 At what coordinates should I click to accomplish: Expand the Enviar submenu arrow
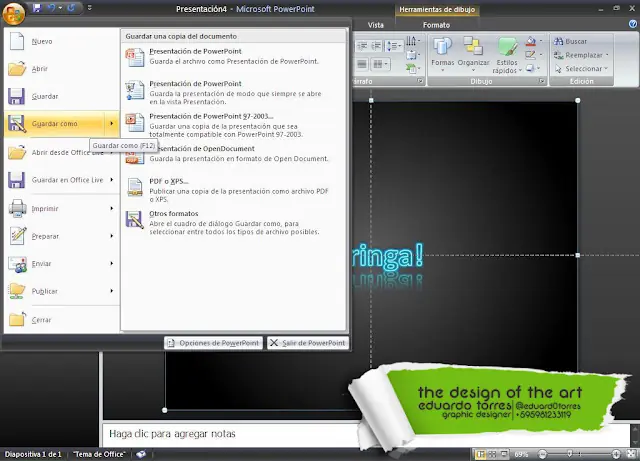coord(111,264)
